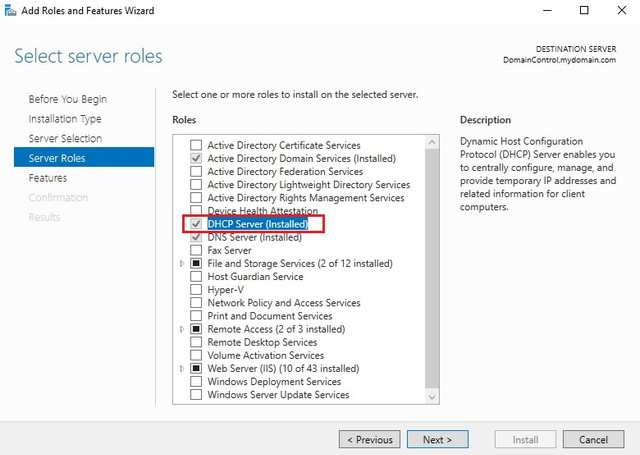Check Host Guardian Service checkbox
Image resolution: width=640 pixels, height=455 pixels.
coord(196,276)
